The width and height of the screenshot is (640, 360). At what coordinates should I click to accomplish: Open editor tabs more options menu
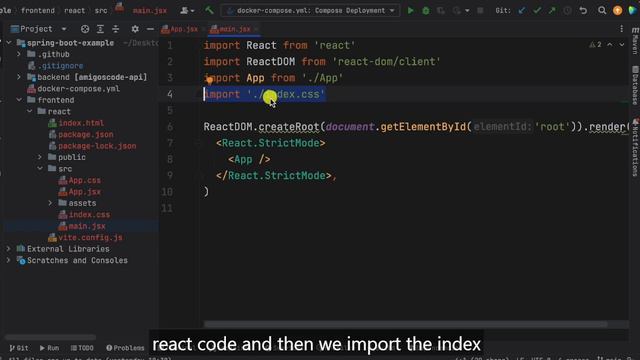(x=621, y=29)
